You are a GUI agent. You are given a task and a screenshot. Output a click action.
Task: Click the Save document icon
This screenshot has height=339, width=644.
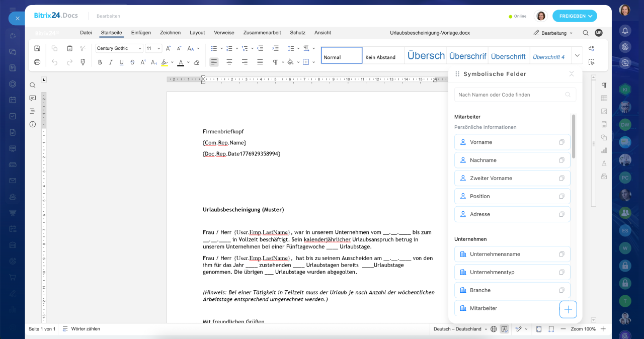coord(37,48)
